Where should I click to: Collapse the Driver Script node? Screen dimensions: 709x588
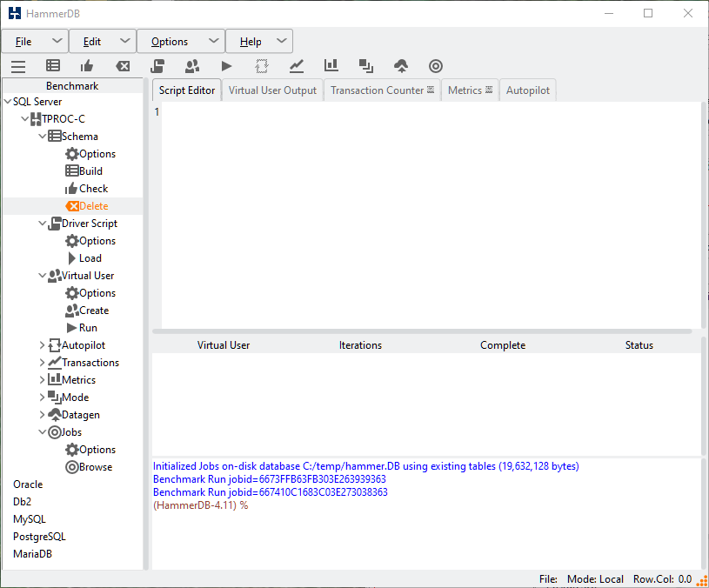coord(43,224)
